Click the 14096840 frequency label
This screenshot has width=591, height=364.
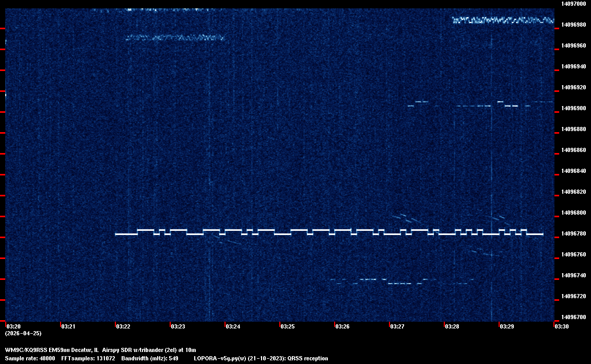coord(573,171)
